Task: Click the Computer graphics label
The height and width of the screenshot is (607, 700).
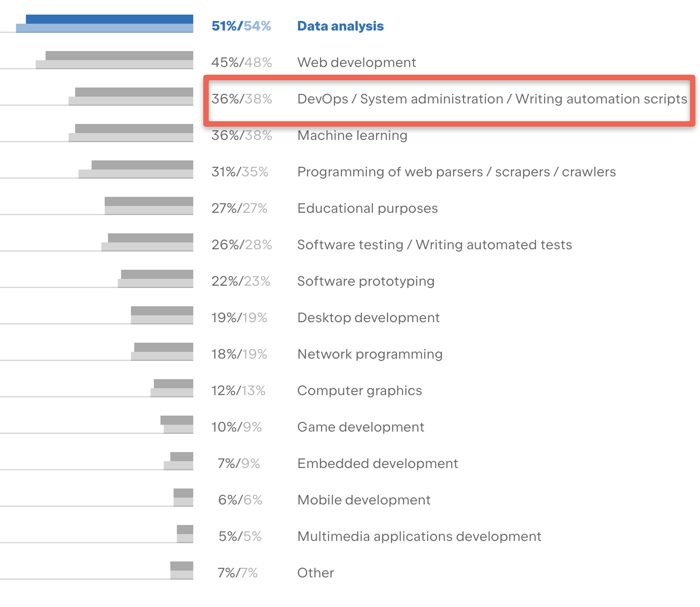Action: pyautogui.click(x=360, y=391)
